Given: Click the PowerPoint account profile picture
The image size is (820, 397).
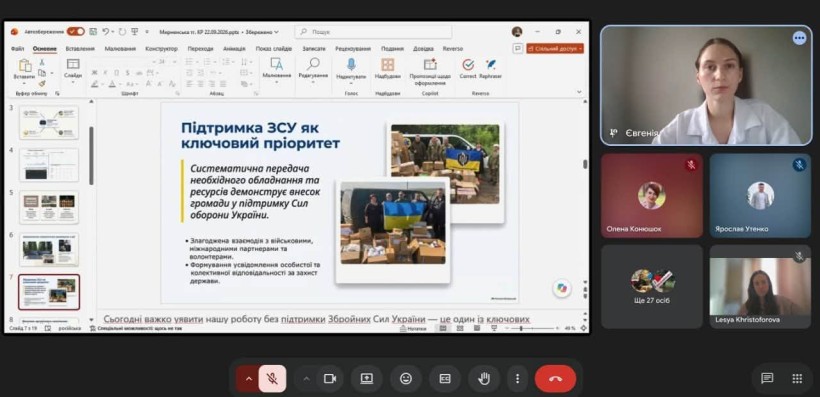Looking at the screenshot, I should 517,31.
